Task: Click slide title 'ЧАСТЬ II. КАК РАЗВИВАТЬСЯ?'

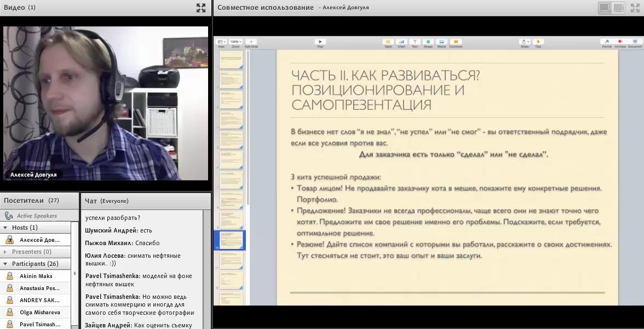Action: click(386, 76)
